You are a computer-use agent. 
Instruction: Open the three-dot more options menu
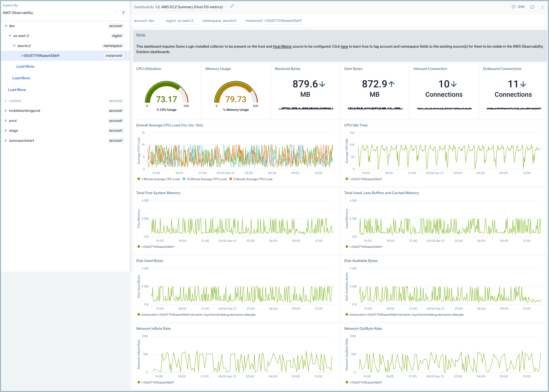542,7
